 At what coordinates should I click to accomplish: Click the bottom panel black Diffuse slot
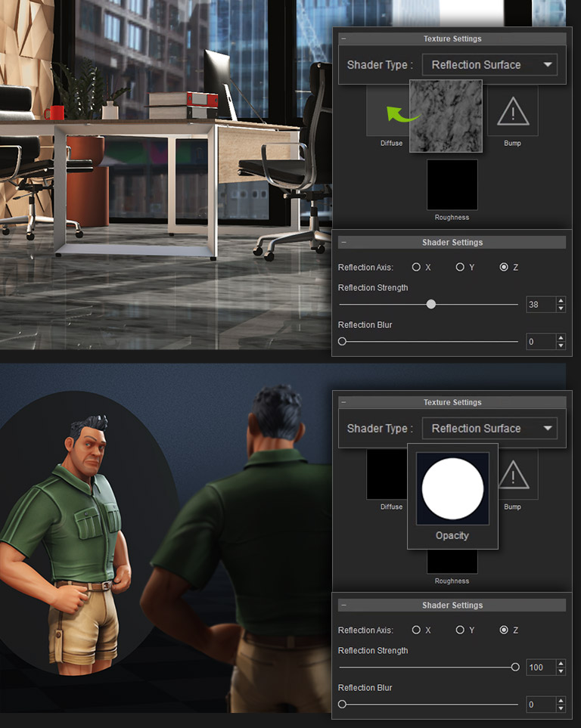click(x=387, y=475)
